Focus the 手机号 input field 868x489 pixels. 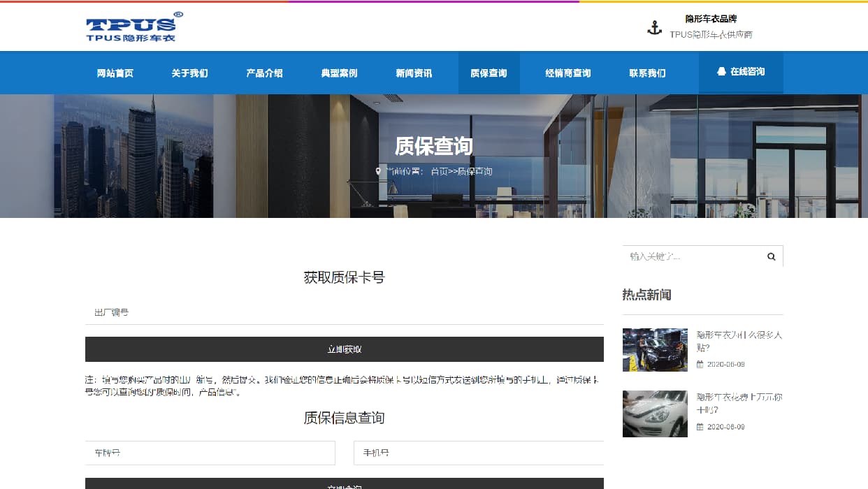pyautogui.click(x=479, y=453)
